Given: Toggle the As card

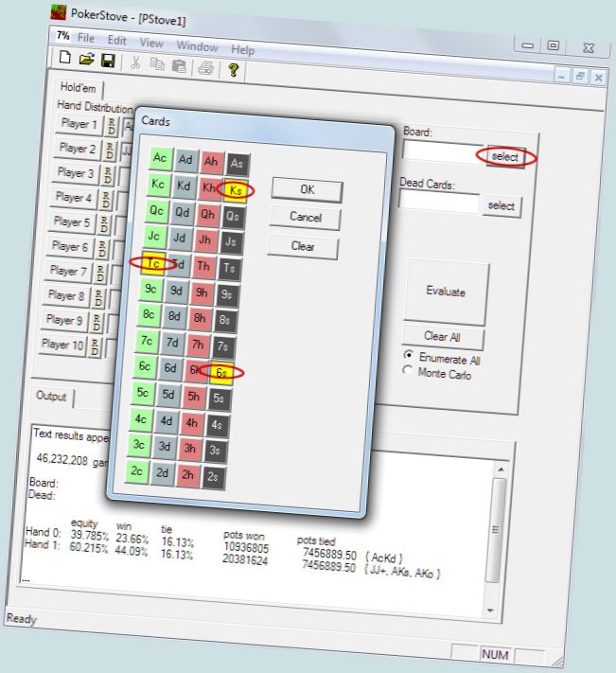Looking at the screenshot, I should click(237, 164).
